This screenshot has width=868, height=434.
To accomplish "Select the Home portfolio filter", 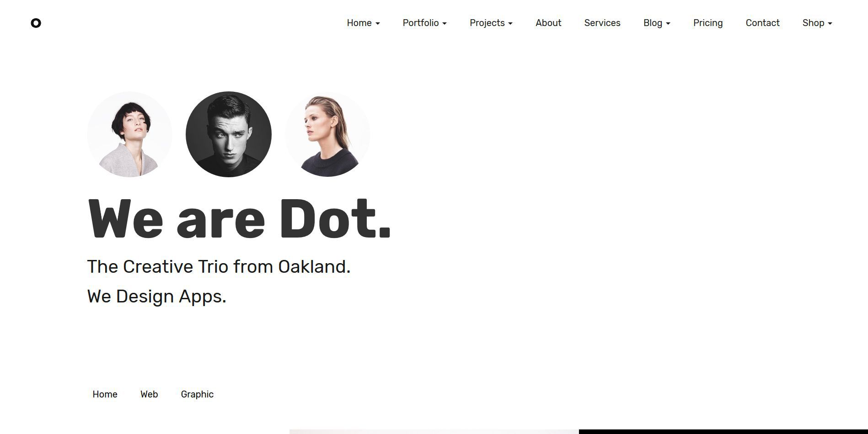I will [x=105, y=394].
